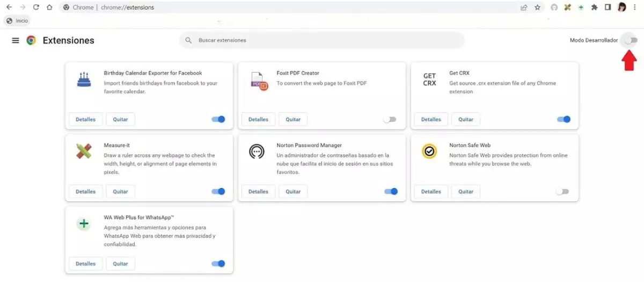This screenshot has height=282, width=644.
Task: Click the Extensiones page title
Action: click(68, 40)
